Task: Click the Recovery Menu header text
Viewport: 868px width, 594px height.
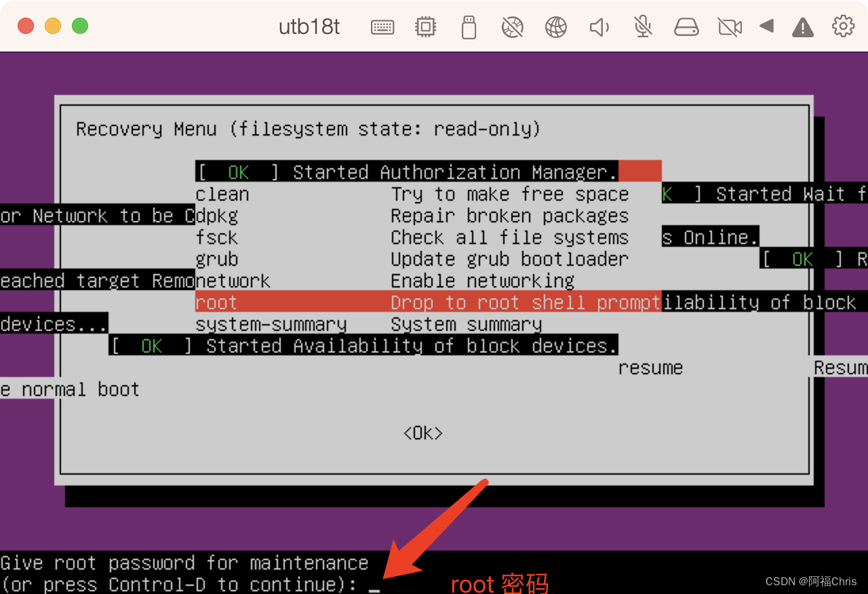Action: pyautogui.click(x=308, y=129)
